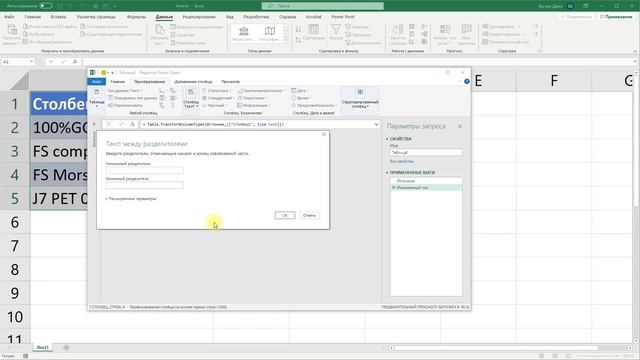640x360 pixels.
Task: Close the Текст между разделителями dialog
Action: coord(324,134)
